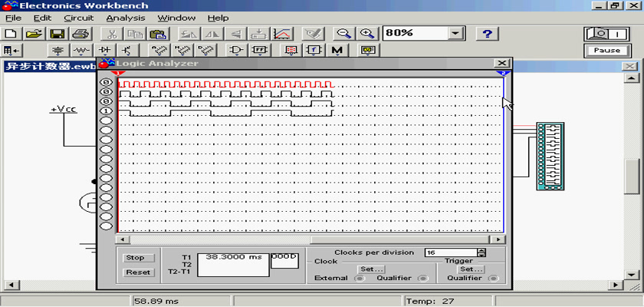This screenshot has height=307, width=644.
Task: Toggle the simulation power switch
Action: coord(606,34)
